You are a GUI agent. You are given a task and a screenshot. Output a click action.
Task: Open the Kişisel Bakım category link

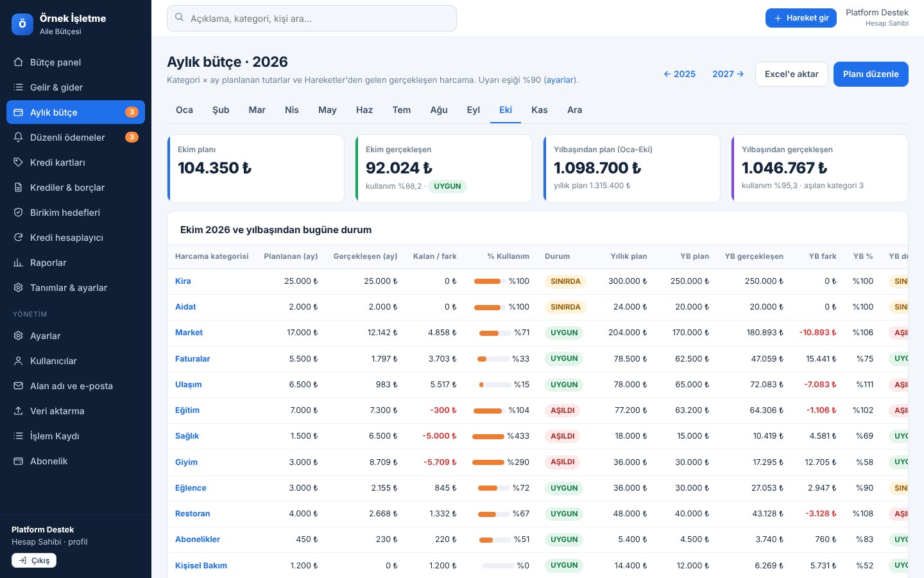[x=201, y=566]
